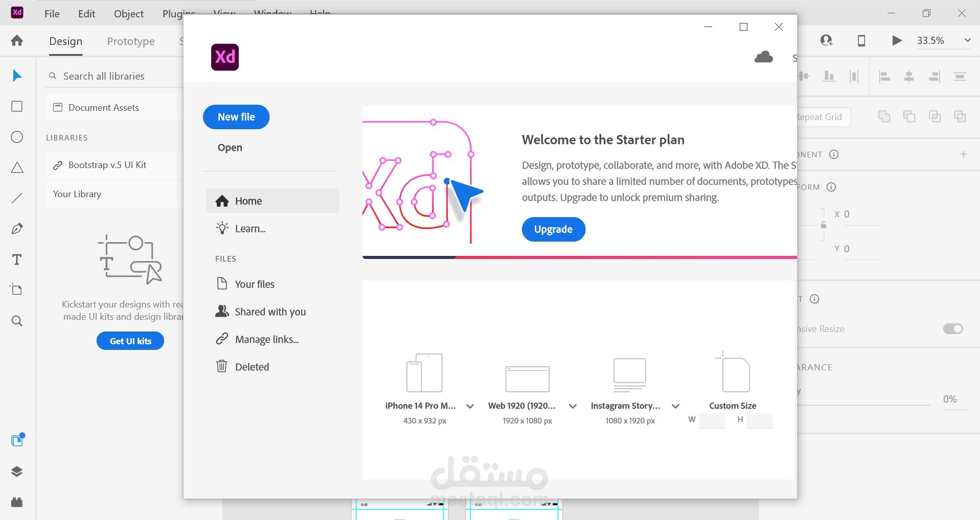Click the Xd logo in dialog
980x520 pixels.
[225, 57]
